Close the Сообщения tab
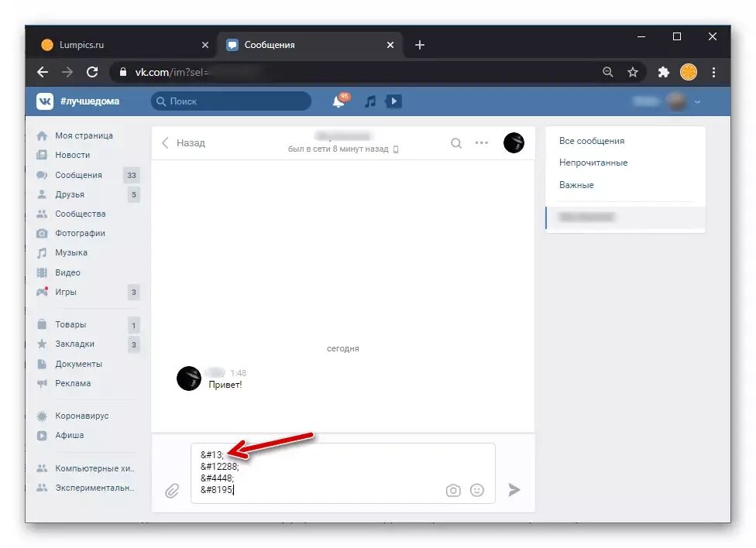The width and height of the screenshot is (756, 548). tap(390, 45)
